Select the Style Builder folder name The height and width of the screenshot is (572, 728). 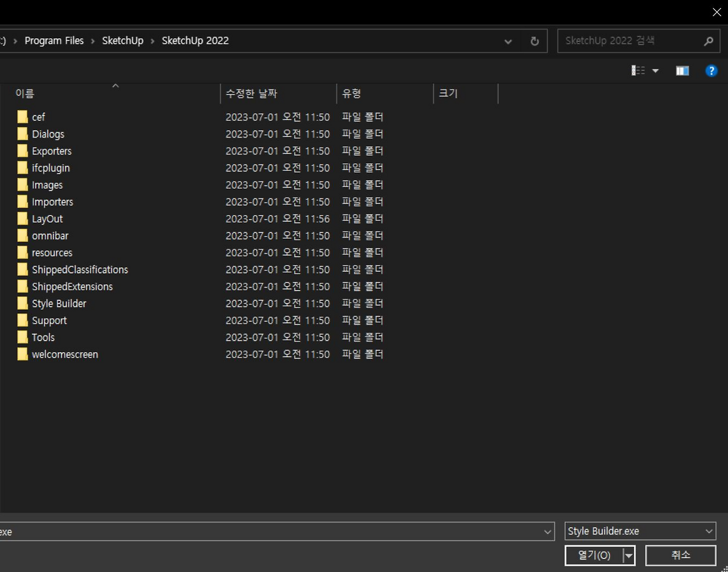point(59,304)
